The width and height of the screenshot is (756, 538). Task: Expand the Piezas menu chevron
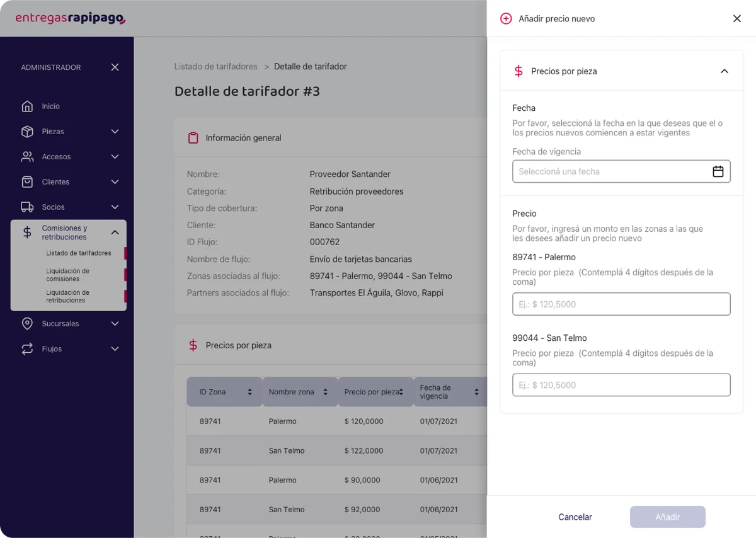pos(115,131)
